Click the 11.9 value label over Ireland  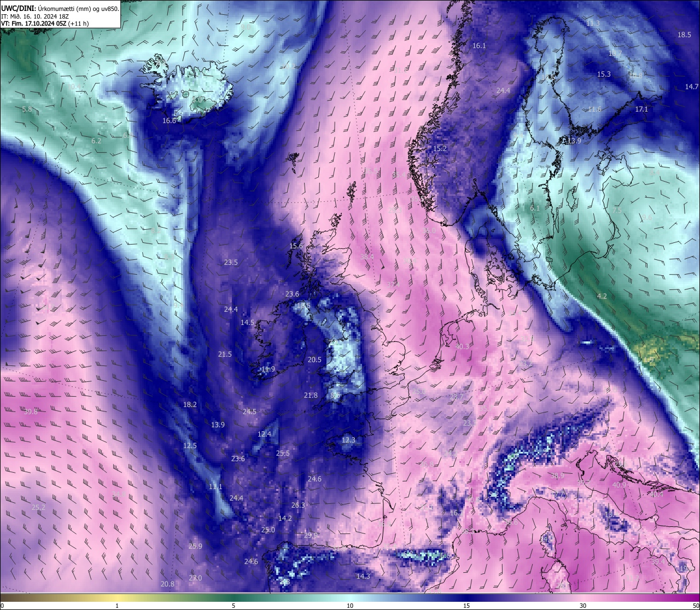(x=268, y=369)
